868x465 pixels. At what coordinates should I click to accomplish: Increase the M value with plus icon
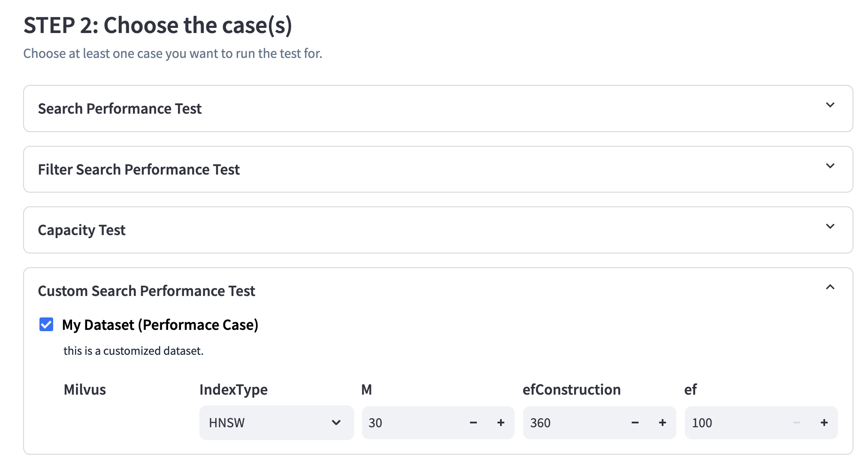[x=500, y=423]
